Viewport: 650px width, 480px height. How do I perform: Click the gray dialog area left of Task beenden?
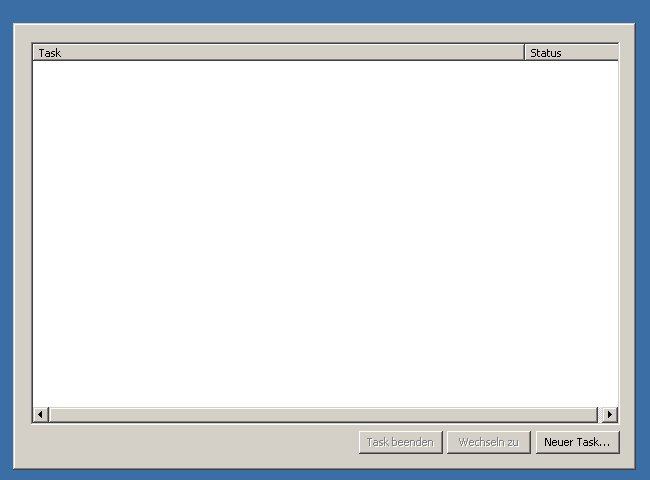pyautogui.click(x=187, y=442)
